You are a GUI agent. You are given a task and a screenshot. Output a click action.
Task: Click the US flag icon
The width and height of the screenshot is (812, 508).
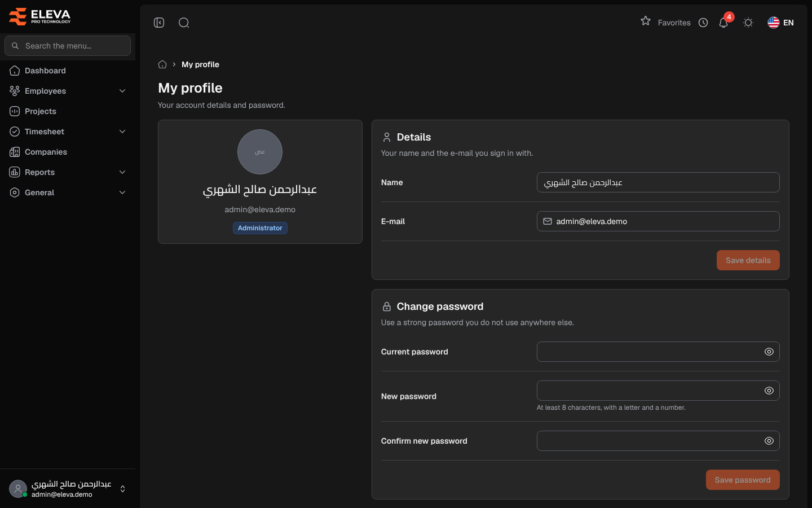tap(774, 23)
